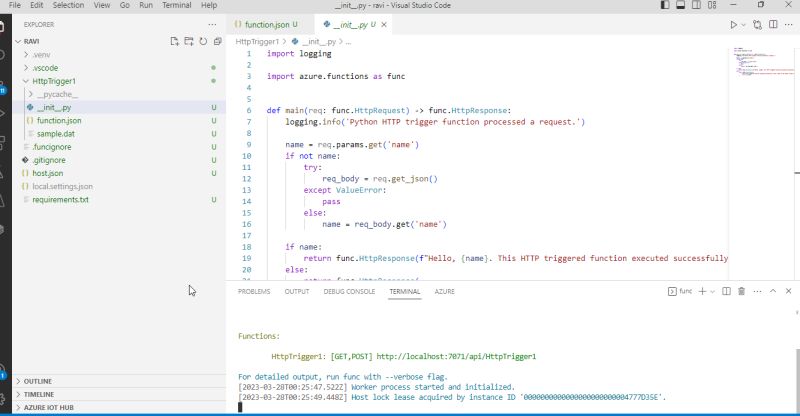Open the Help menu
Viewport: 800px width, 416px height.
(x=209, y=5)
